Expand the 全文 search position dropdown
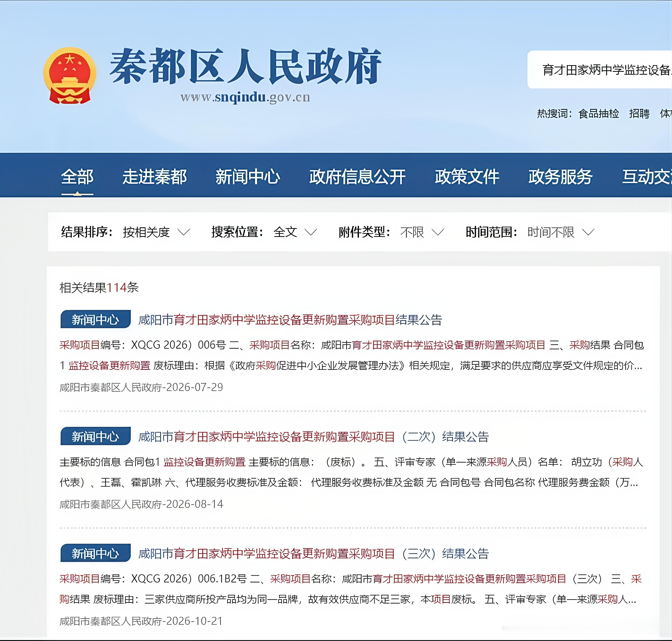The height and width of the screenshot is (641, 672). [x=295, y=232]
